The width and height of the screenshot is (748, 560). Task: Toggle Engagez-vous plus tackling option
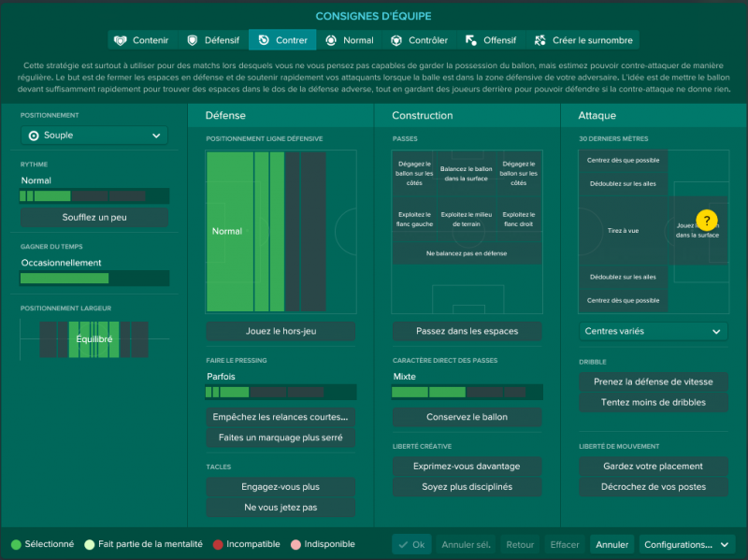(280, 486)
